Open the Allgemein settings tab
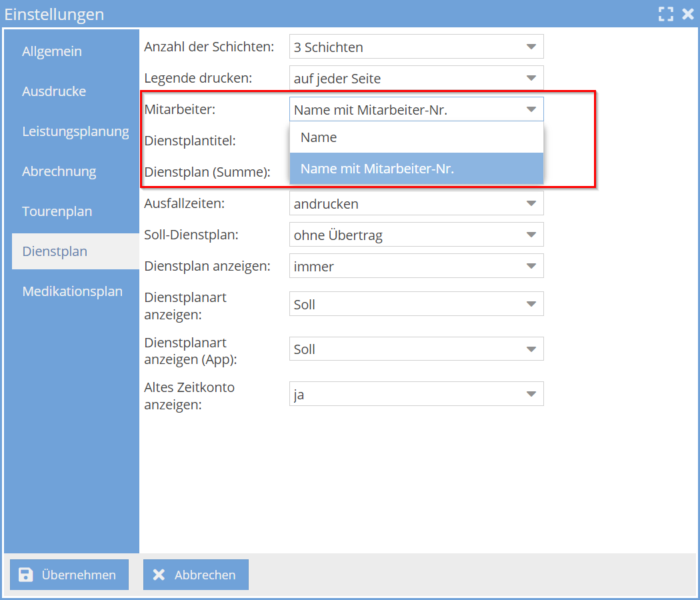The width and height of the screenshot is (700, 600). [52, 51]
